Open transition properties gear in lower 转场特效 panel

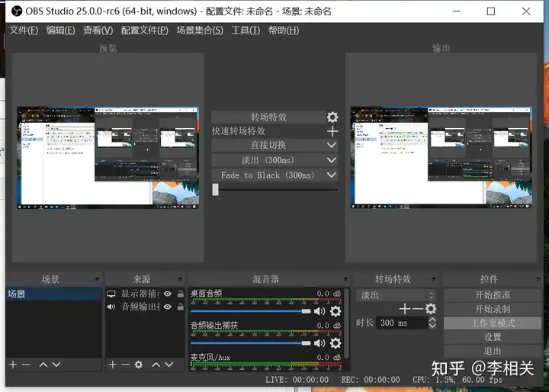pyautogui.click(x=431, y=309)
